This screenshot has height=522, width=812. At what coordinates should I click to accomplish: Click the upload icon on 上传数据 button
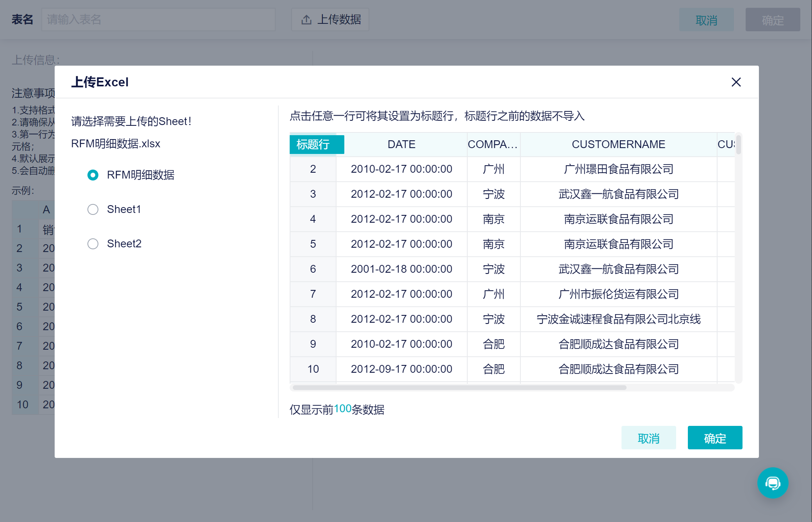click(306, 20)
